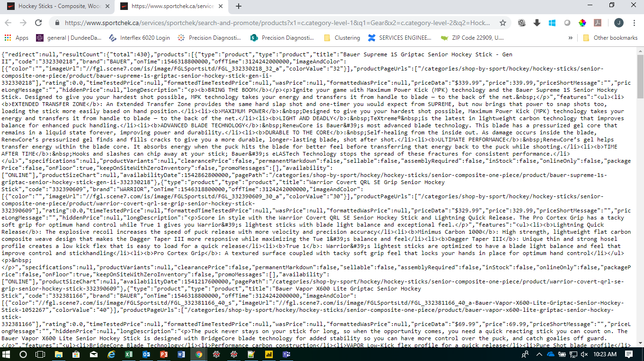Click the address bar URL
The height and width of the screenshot is (361, 644).
coord(277,23)
